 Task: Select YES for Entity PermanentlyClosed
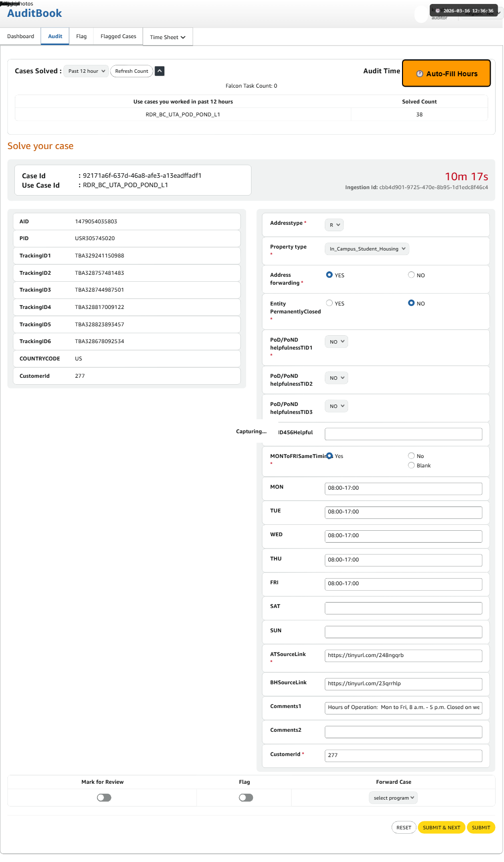click(x=329, y=303)
